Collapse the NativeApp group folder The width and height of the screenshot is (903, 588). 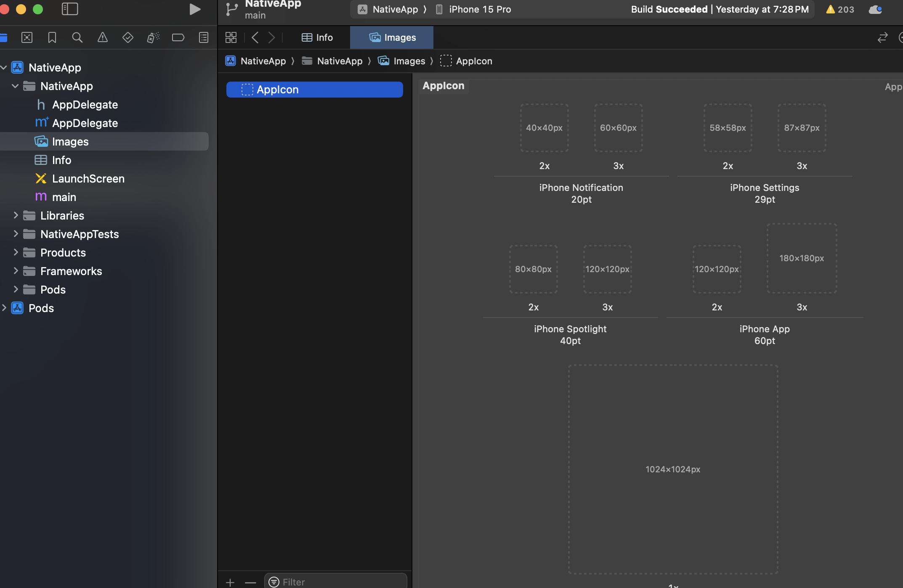16,86
